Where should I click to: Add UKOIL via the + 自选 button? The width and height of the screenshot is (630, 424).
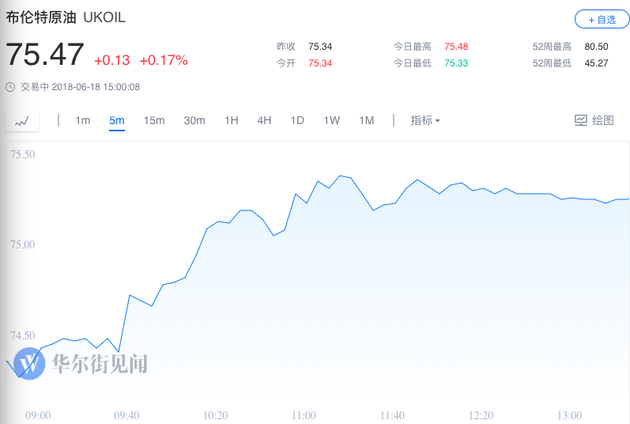click(x=602, y=19)
